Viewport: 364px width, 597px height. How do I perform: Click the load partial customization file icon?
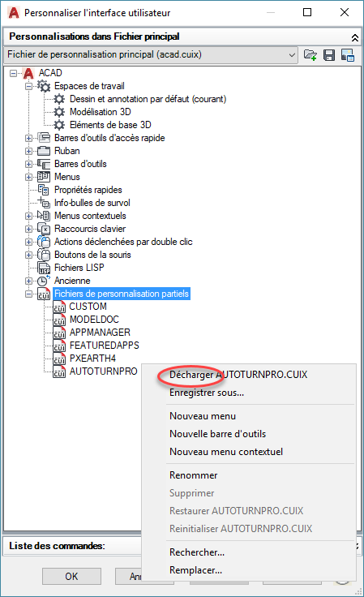point(310,55)
